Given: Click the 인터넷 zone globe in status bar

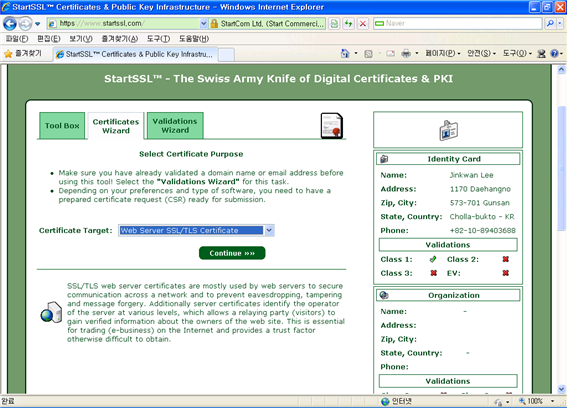Looking at the screenshot, I should point(385,401).
